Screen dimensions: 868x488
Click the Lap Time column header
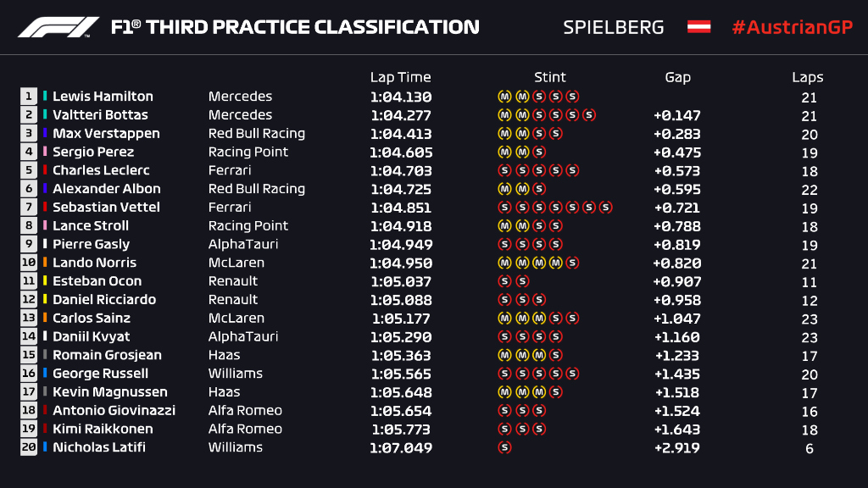(400, 77)
